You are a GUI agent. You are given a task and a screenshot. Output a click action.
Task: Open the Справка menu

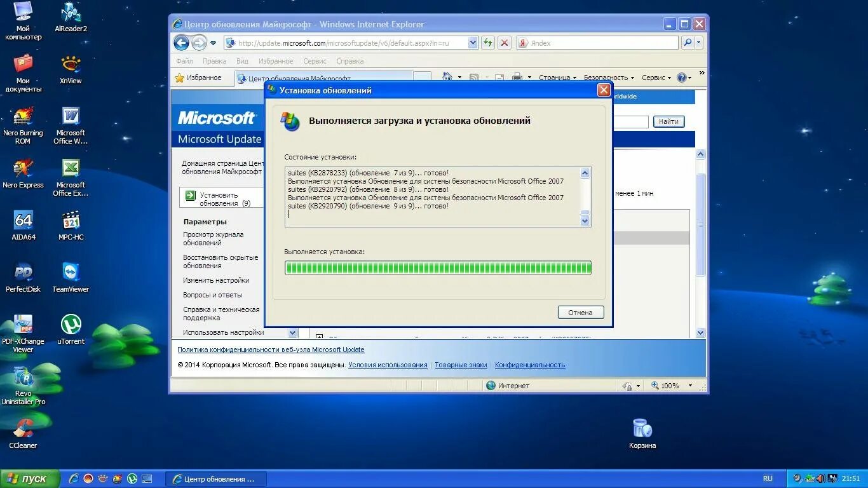(x=349, y=61)
